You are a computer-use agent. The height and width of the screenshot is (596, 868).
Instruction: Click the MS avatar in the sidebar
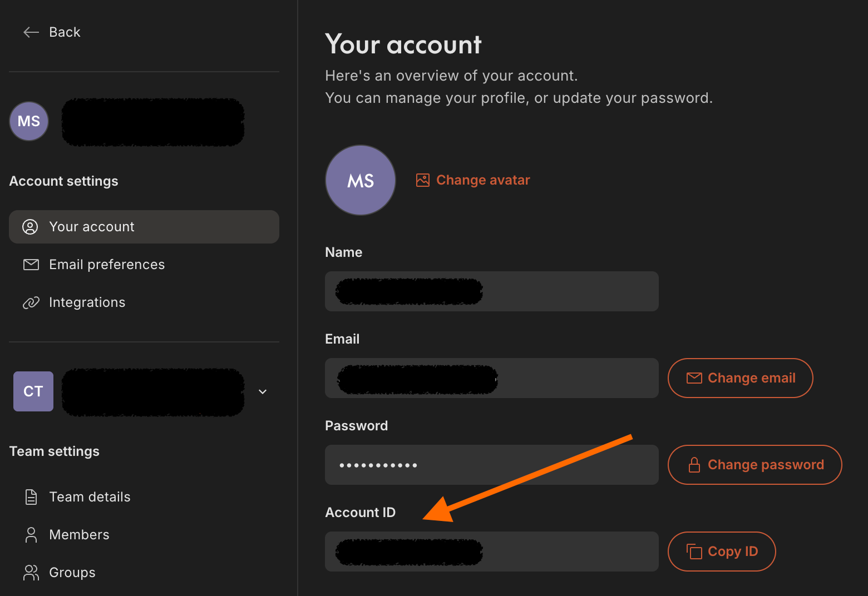[x=29, y=121]
